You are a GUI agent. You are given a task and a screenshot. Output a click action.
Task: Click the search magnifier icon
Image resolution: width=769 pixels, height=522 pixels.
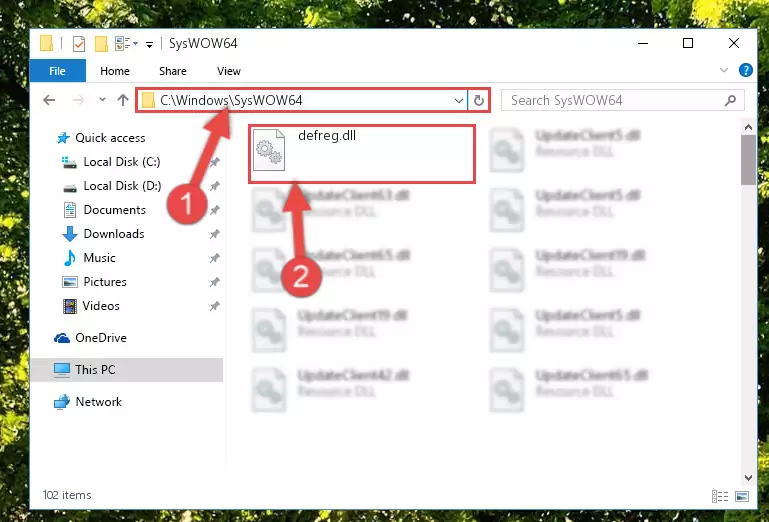[x=730, y=101]
